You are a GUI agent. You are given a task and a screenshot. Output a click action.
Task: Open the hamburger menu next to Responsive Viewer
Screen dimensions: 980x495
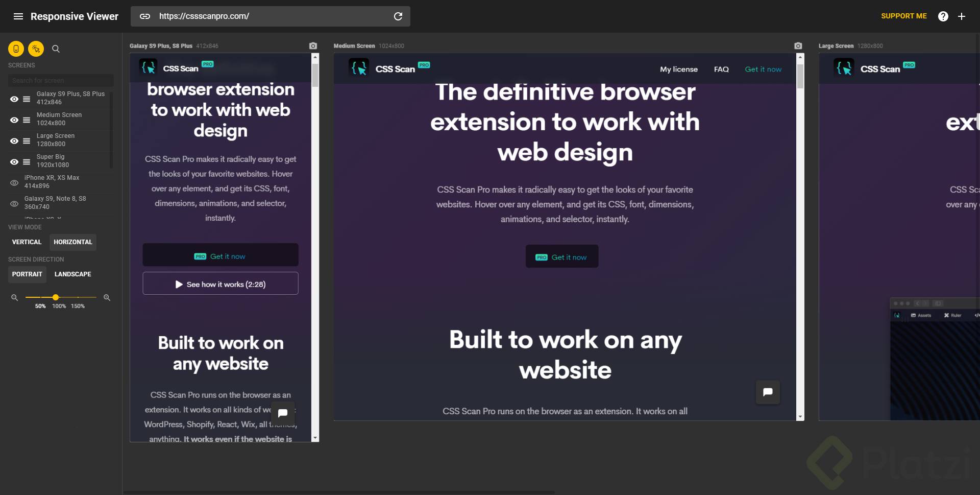[x=18, y=16]
